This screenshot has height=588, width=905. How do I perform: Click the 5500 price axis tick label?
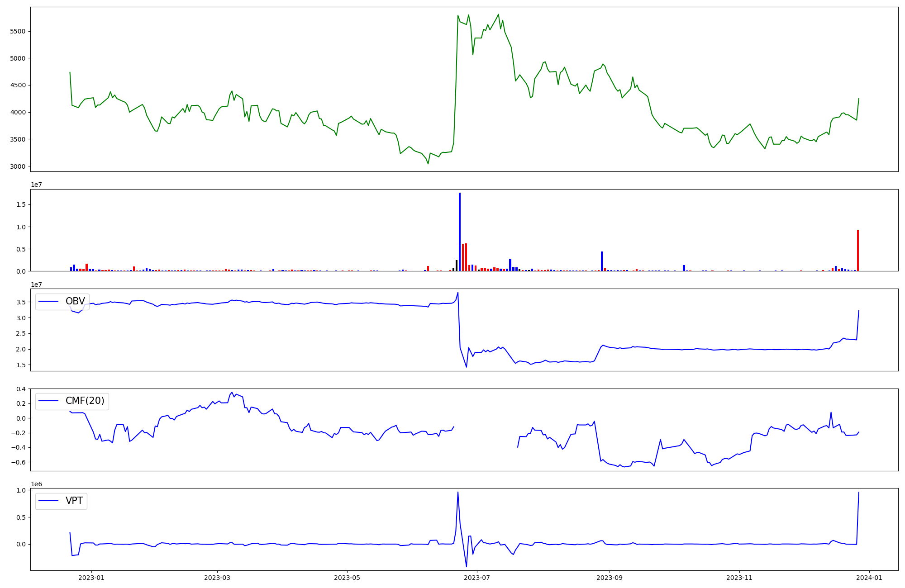coord(19,31)
